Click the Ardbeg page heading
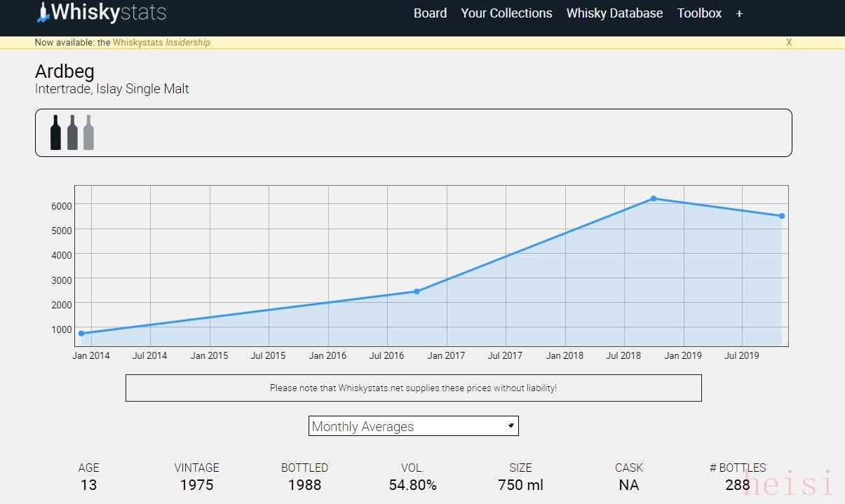This screenshot has height=504, width=845. pyautogui.click(x=65, y=71)
